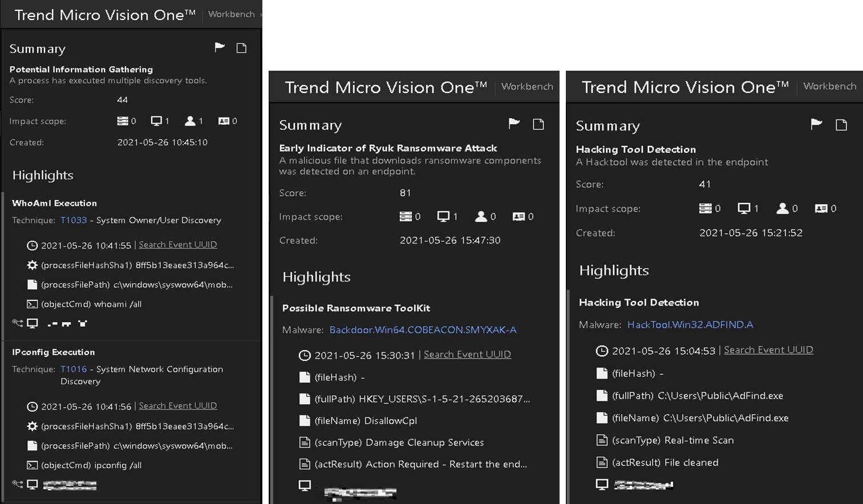The width and height of the screenshot is (863, 504).
Task: Select Workbench breadcrumb in the Ryuk panel header
Action: 527,87
